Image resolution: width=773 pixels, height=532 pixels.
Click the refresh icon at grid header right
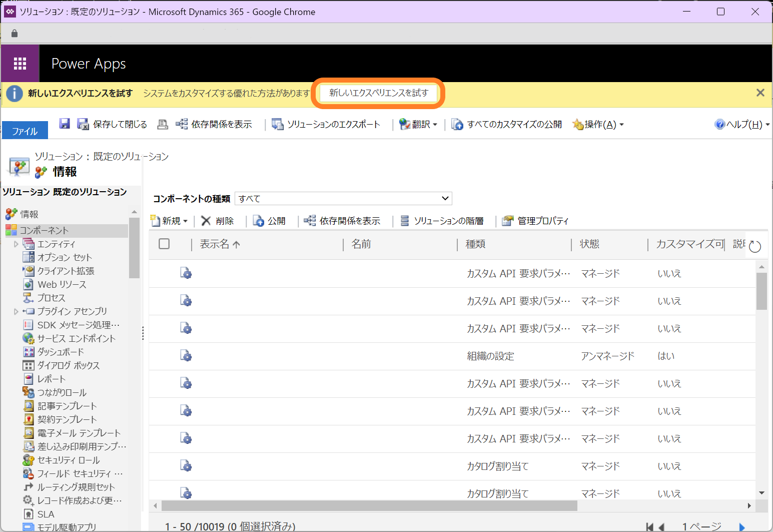[x=755, y=246]
